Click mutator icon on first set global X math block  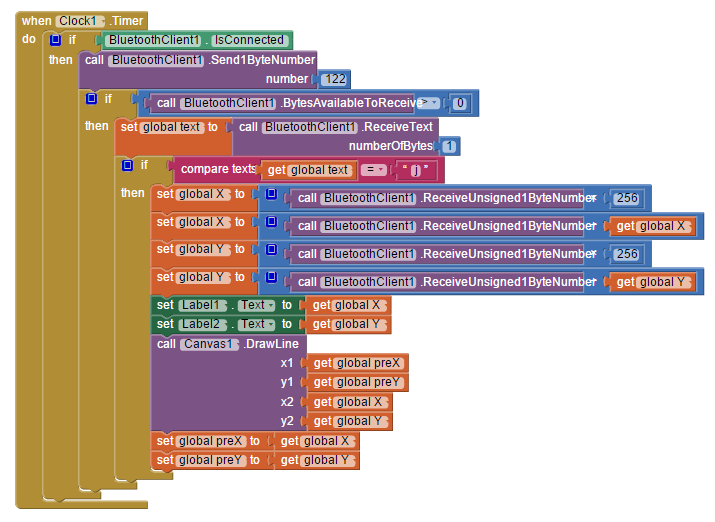271,194
